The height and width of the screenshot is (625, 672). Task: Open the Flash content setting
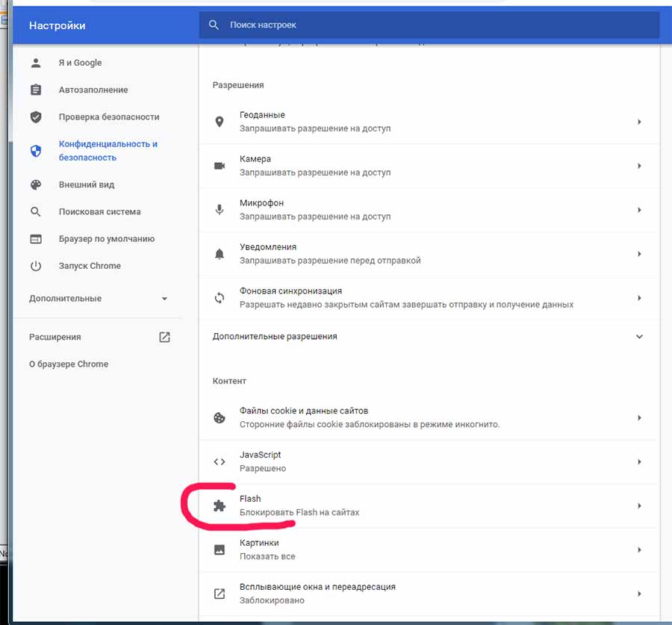pos(429,506)
